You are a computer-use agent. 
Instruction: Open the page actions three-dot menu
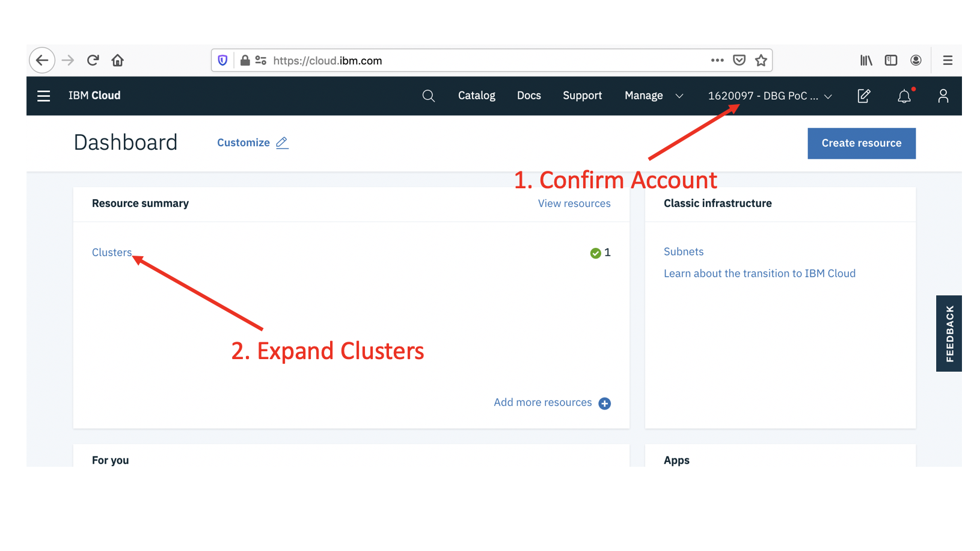[717, 60]
